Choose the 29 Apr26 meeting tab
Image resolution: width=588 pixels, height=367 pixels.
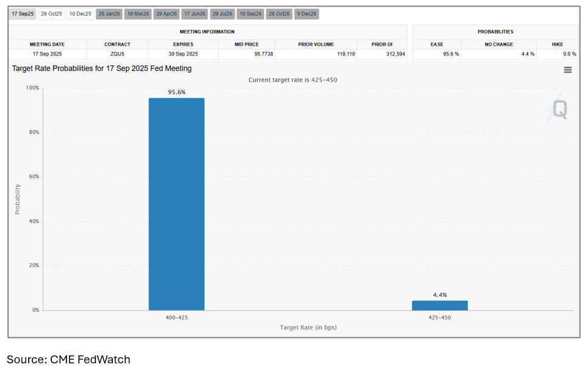pos(167,13)
